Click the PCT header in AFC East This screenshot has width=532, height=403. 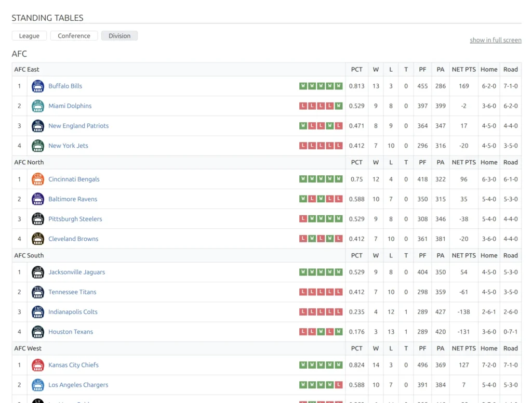click(x=356, y=69)
